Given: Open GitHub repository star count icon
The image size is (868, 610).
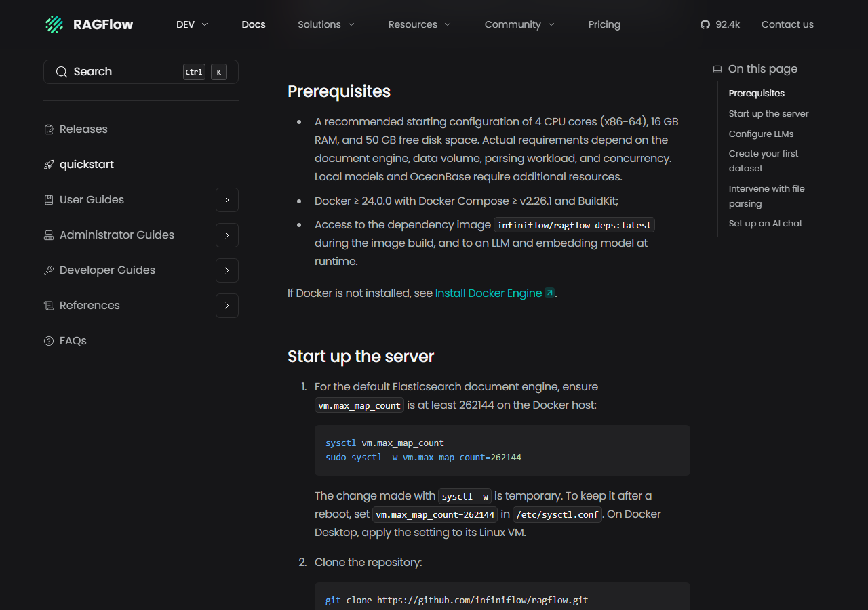Looking at the screenshot, I should 705,24.
